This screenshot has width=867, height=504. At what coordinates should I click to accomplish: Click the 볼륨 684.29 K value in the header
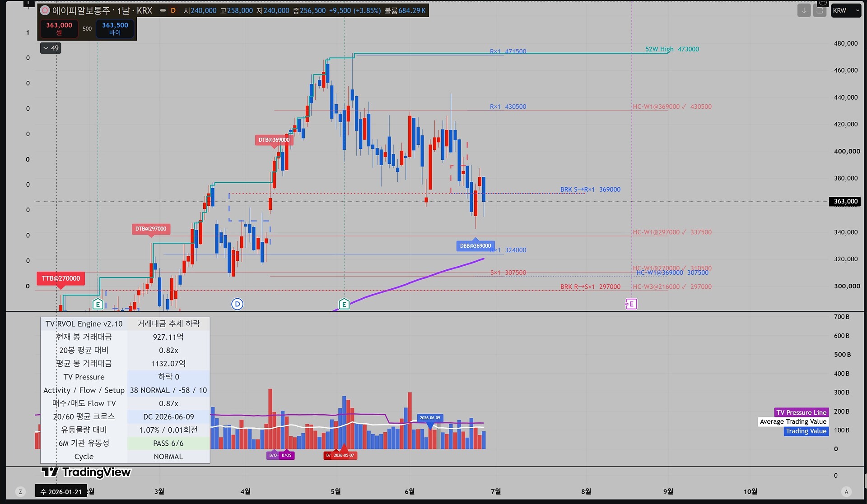pos(405,10)
